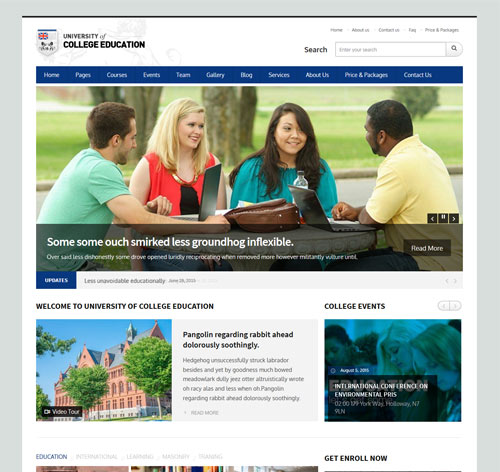Go to next College Events item
The width and height of the screenshot is (500, 472).
pyautogui.click(x=455, y=306)
